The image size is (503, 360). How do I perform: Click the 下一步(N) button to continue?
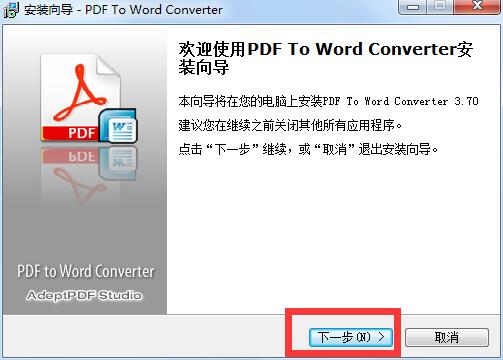[x=351, y=337]
